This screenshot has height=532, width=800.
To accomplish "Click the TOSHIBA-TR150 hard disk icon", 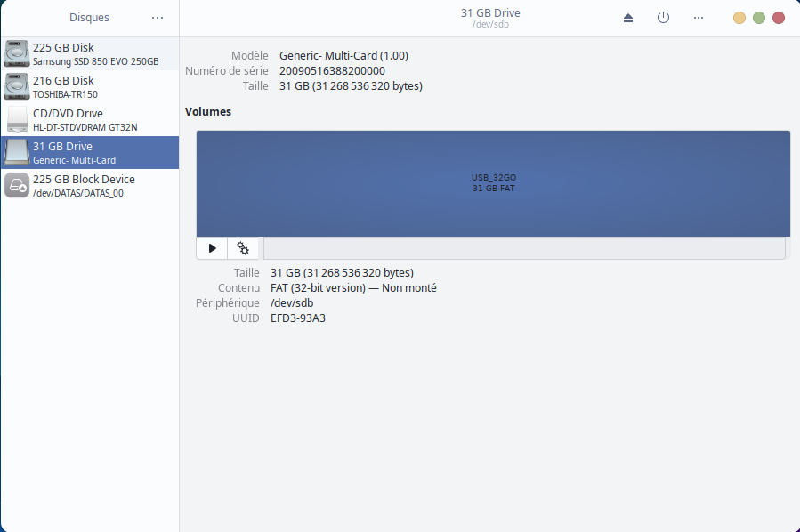I will point(17,86).
